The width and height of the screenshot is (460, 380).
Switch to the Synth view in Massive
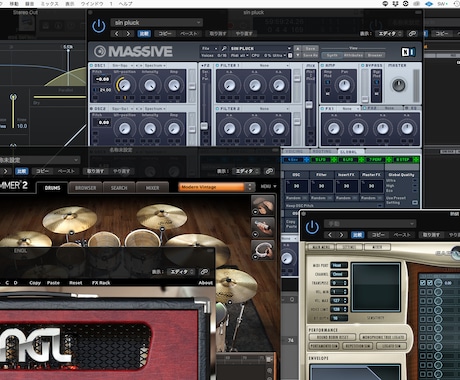coord(332,55)
